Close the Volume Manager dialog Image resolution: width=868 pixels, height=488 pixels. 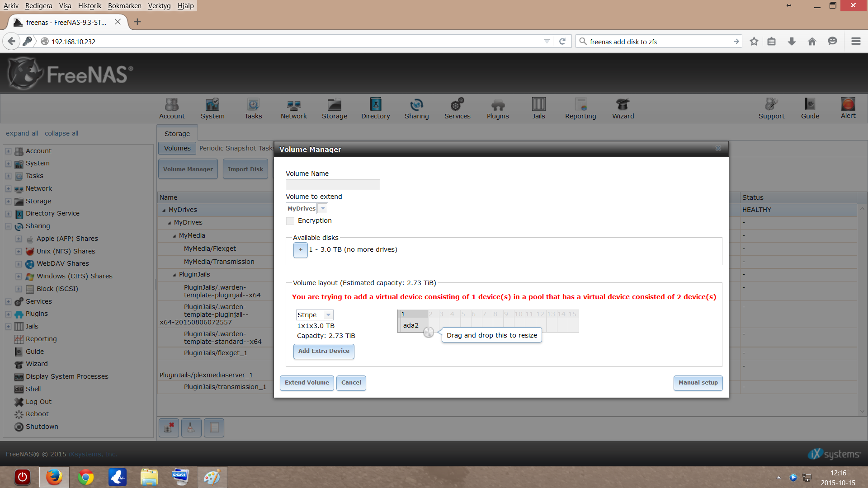(718, 149)
